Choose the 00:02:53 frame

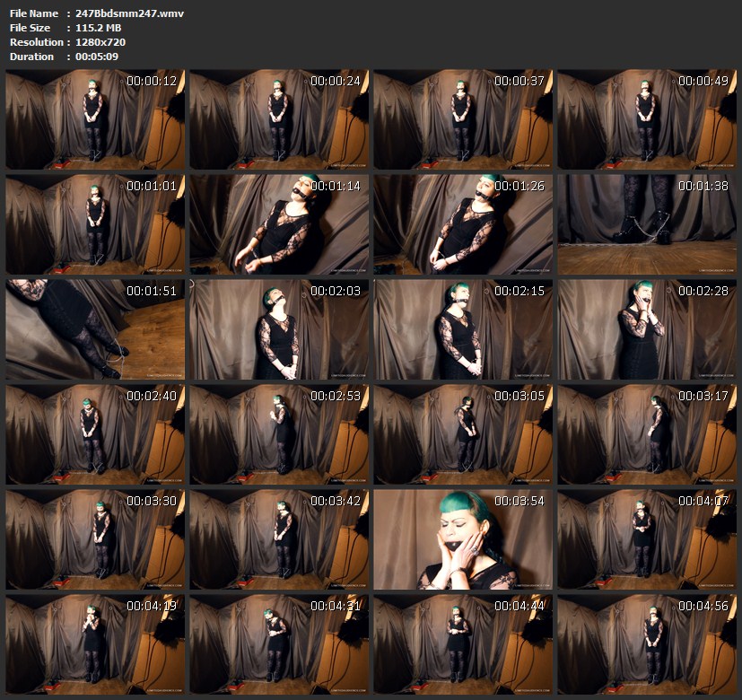[x=279, y=434]
